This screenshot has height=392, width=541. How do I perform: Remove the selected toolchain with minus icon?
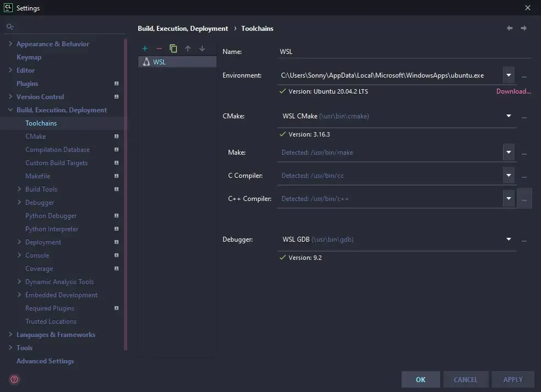click(159, 48)
